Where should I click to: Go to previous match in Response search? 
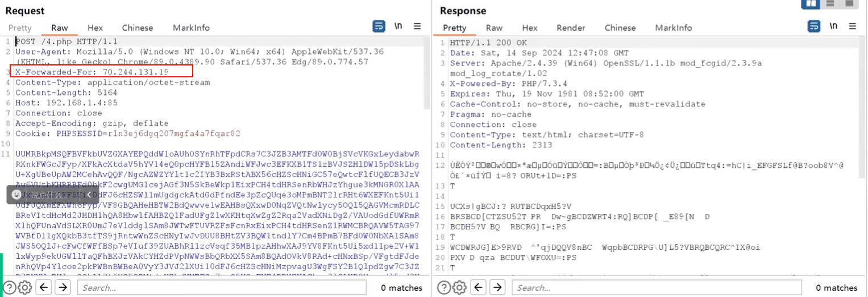479,287
